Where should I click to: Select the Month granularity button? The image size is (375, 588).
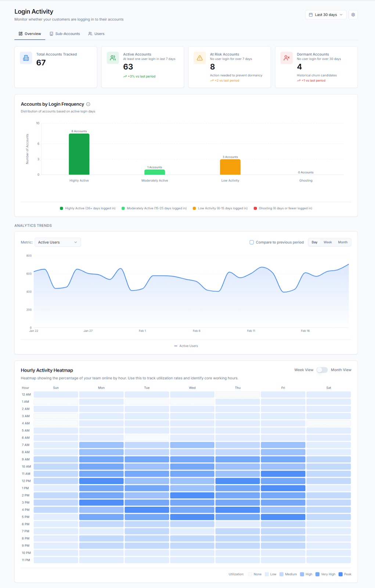(343, 242)
